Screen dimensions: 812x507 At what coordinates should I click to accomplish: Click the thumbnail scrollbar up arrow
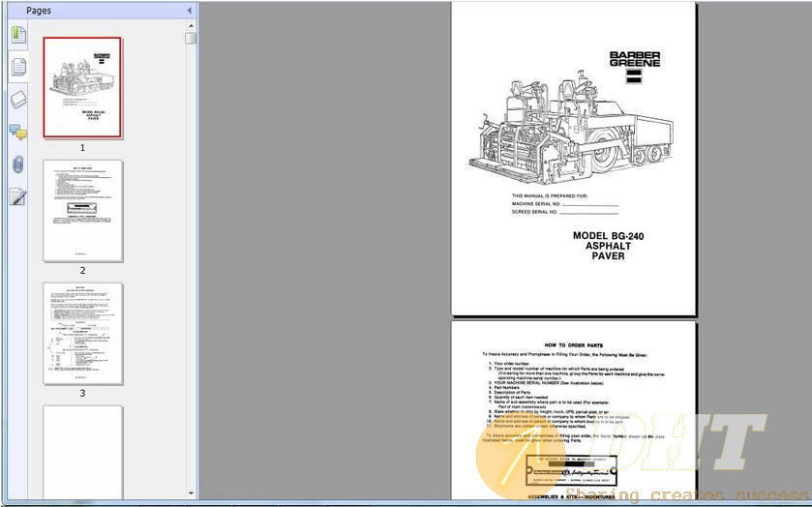point(191,25)
